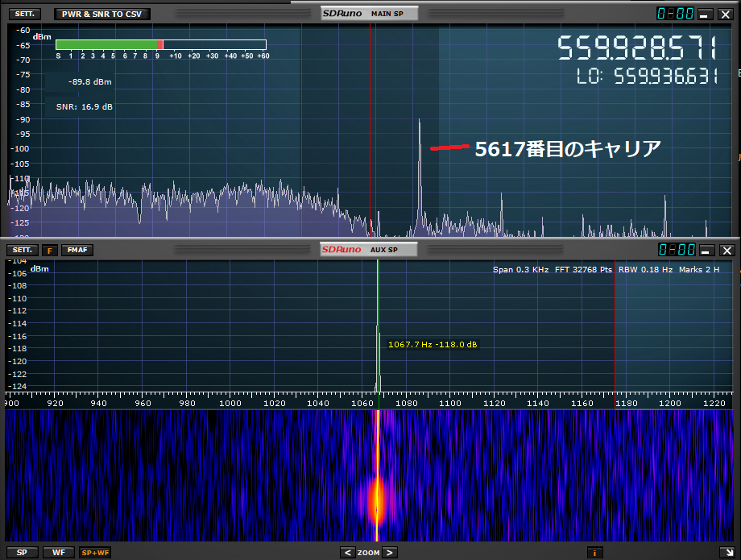Click the Marks 2 H label
This screenshot has height=560, width=741.
pos(699,269)
